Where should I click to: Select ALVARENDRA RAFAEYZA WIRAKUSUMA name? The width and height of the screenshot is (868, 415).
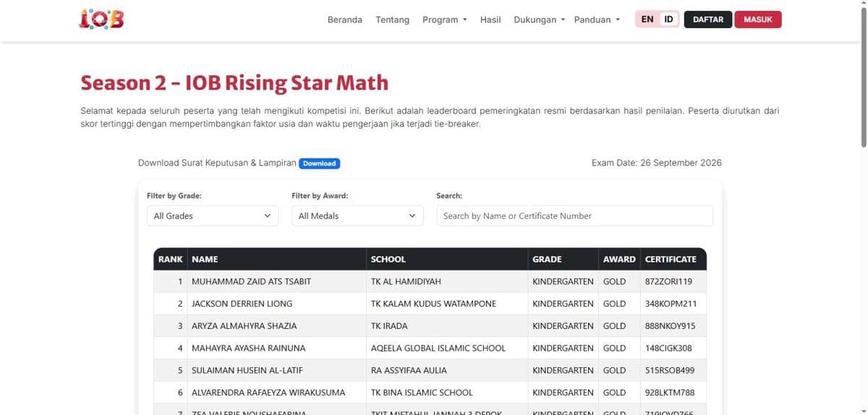(268, 393)
